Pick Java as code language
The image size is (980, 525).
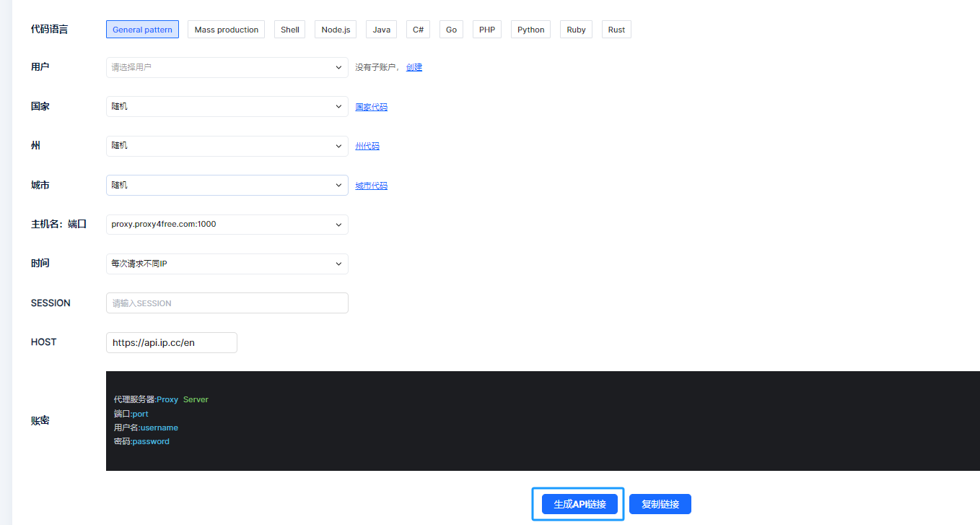point(382,30)
